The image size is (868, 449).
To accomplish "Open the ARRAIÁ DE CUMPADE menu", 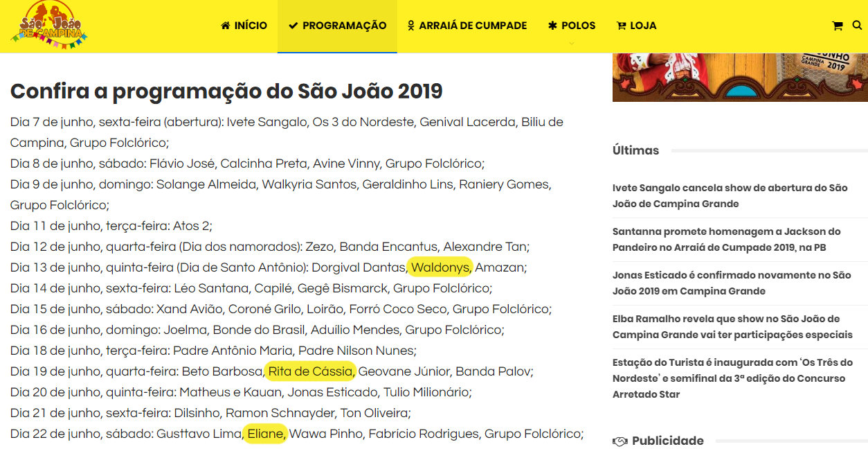I will [467, 26].
